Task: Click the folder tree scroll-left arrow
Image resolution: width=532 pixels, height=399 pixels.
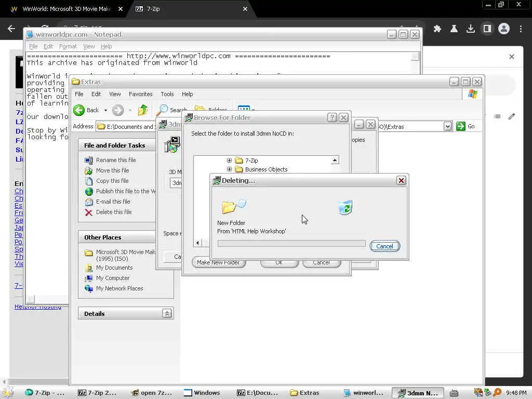Action: [197, 243]
